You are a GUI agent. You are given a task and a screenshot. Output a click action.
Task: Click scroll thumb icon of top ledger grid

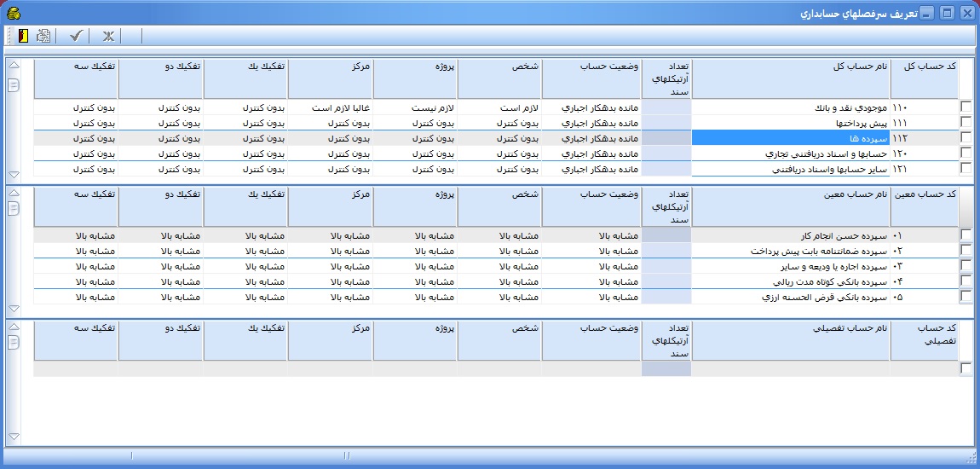point(13,84)
